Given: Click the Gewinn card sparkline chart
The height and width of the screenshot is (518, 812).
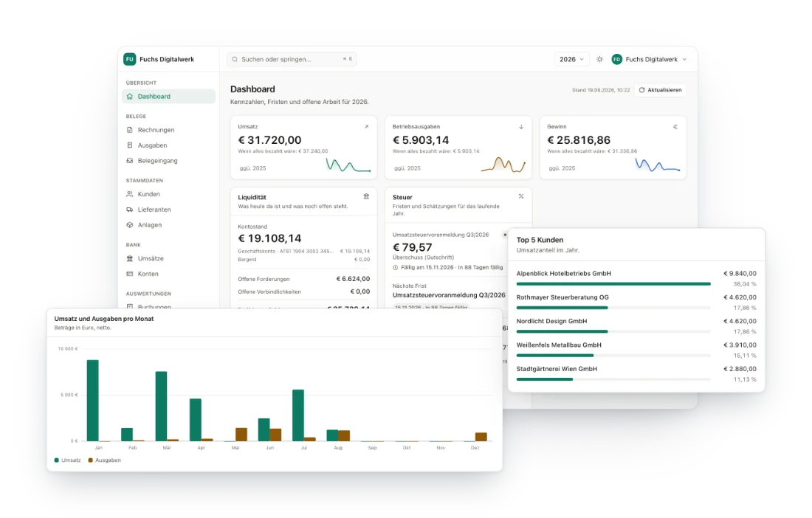Looking at the screenshot, I should click(x=657, y=165).
